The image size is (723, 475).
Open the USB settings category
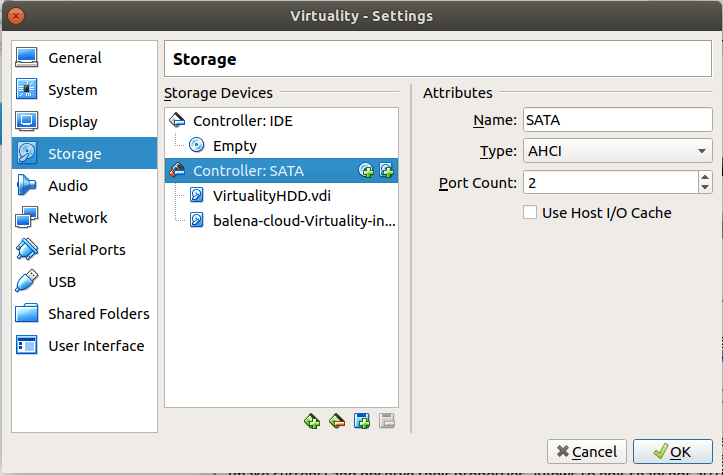(x=84, y=281)
